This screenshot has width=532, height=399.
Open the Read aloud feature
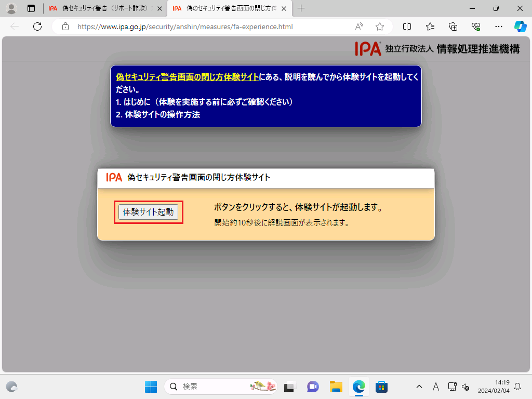click(x=359, y=26)
